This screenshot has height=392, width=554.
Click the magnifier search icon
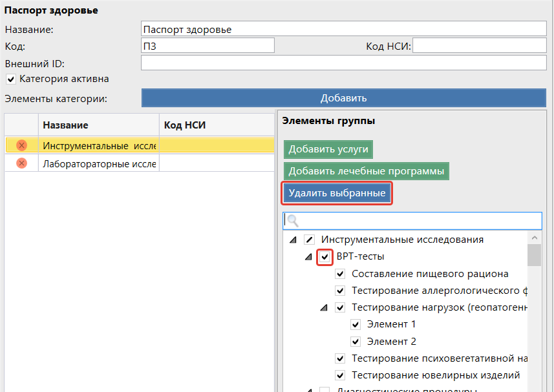292,221
